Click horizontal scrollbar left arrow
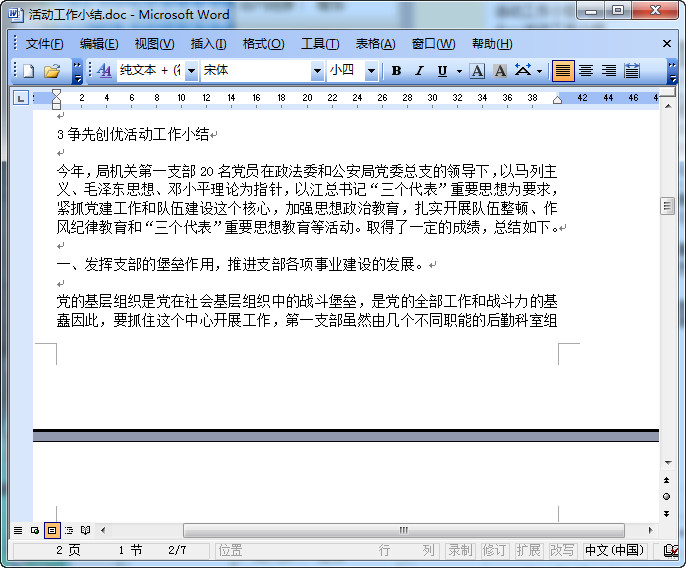Viewport: 686px width, 568px height. point(103,530)
